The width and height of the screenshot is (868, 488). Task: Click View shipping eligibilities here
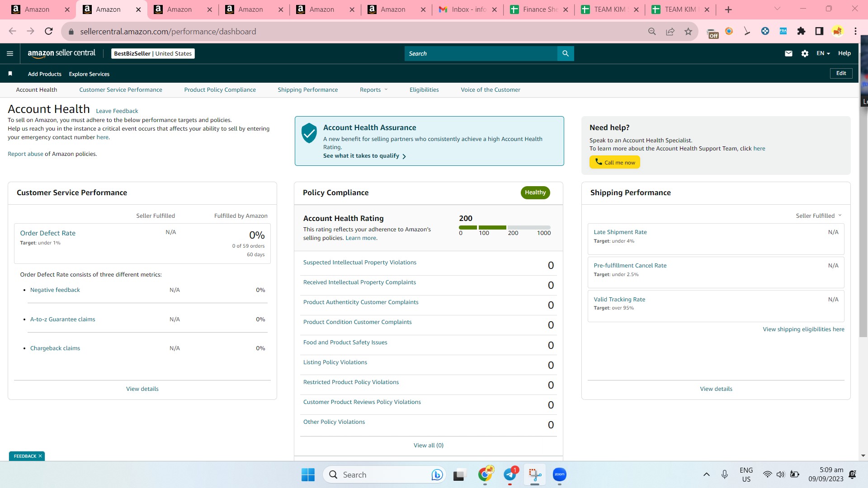pyautogui.click(x=803, y=329)
